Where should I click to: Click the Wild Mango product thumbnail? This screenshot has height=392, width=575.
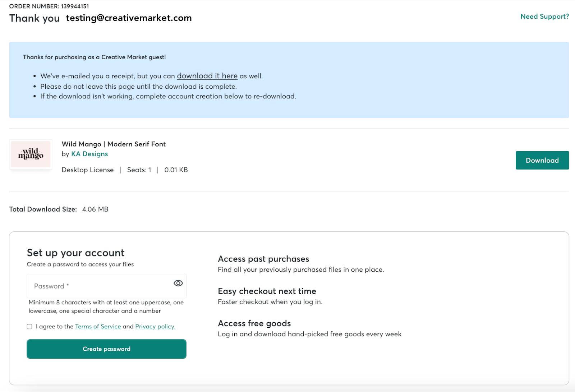pos(31,154)
